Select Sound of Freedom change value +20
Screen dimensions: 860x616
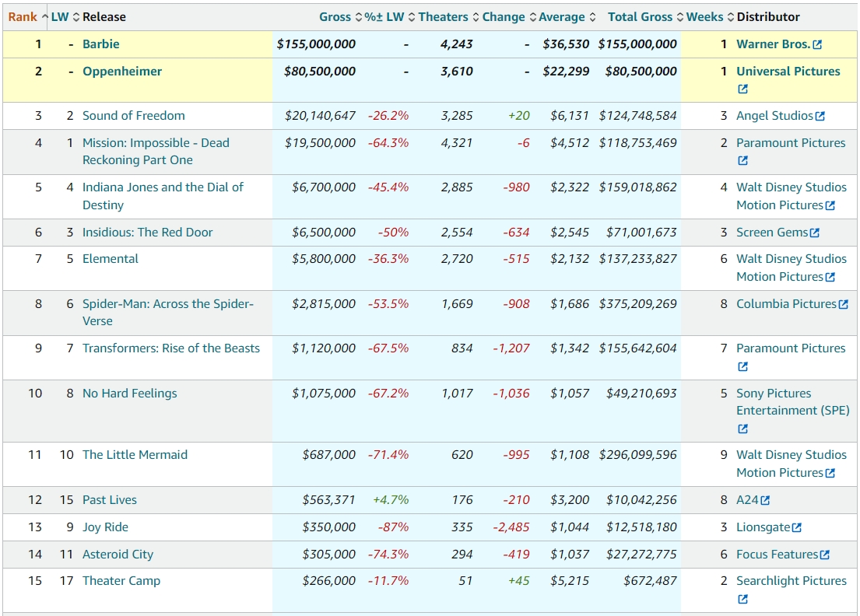click(x=519, y=116)
